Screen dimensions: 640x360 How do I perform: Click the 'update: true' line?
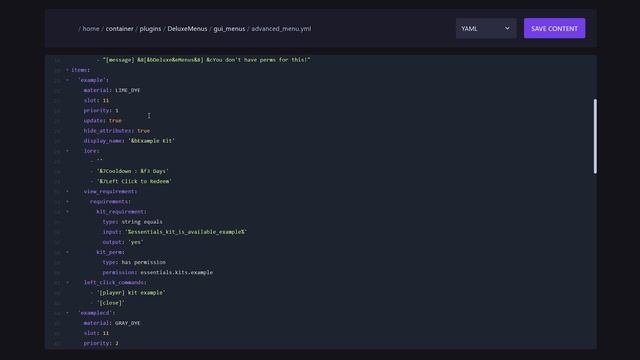pyautogui.click(x=102, y=120)
